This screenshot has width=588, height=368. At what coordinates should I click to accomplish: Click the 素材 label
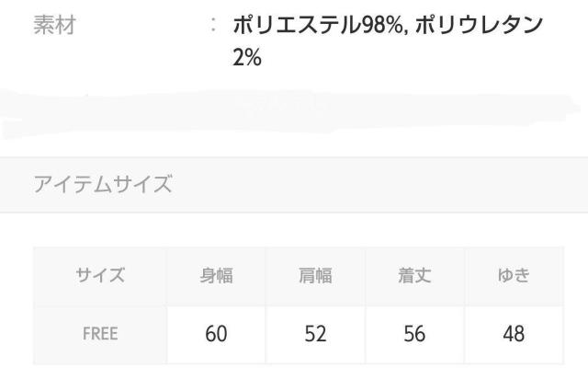click(x=54, y=26)
